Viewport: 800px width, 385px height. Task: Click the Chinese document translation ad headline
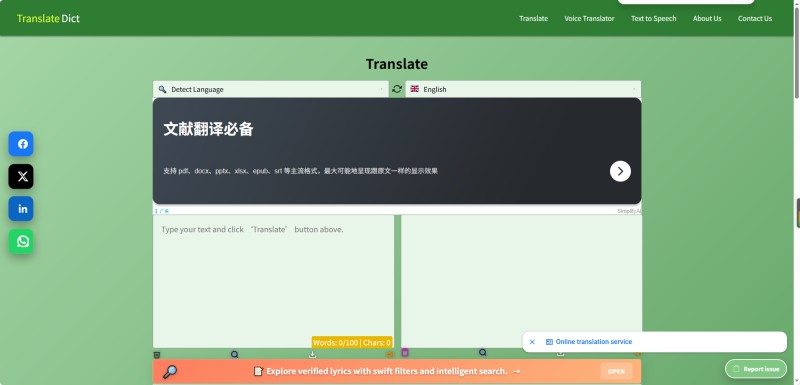[208, 129]
